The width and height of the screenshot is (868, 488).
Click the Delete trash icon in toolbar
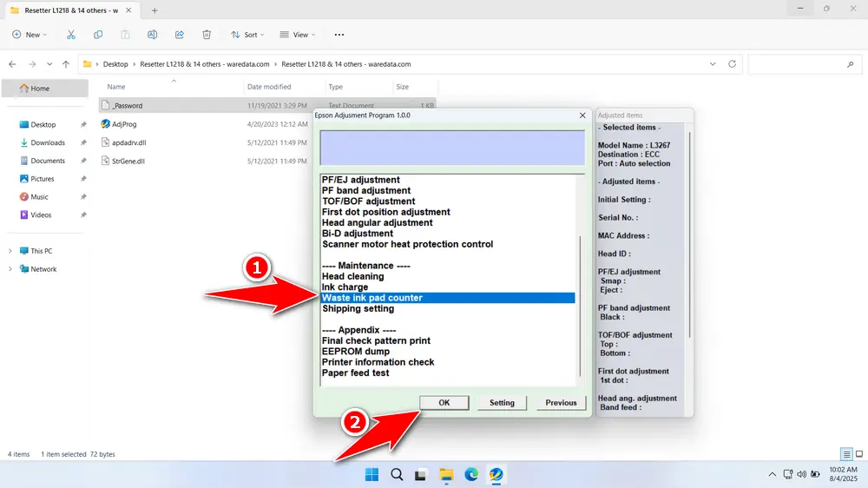tap(207, 35)
